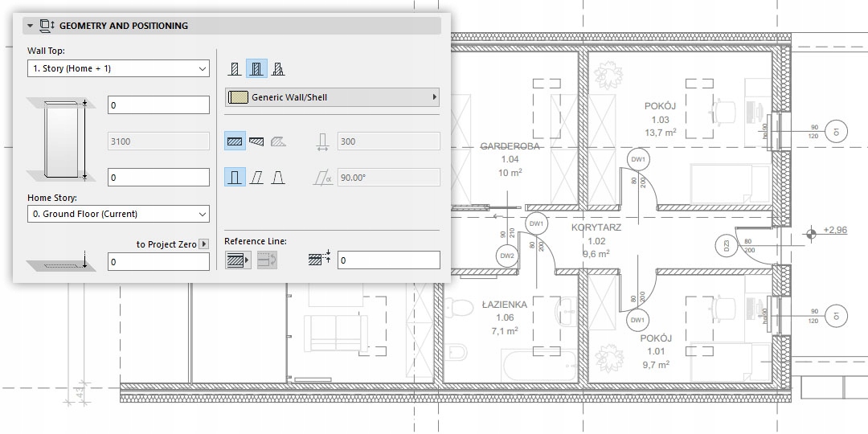The width and height of the screenshot is (868, 434).
Task: Click the elevation to Project Zero field
Action: (x=158, y=261)
